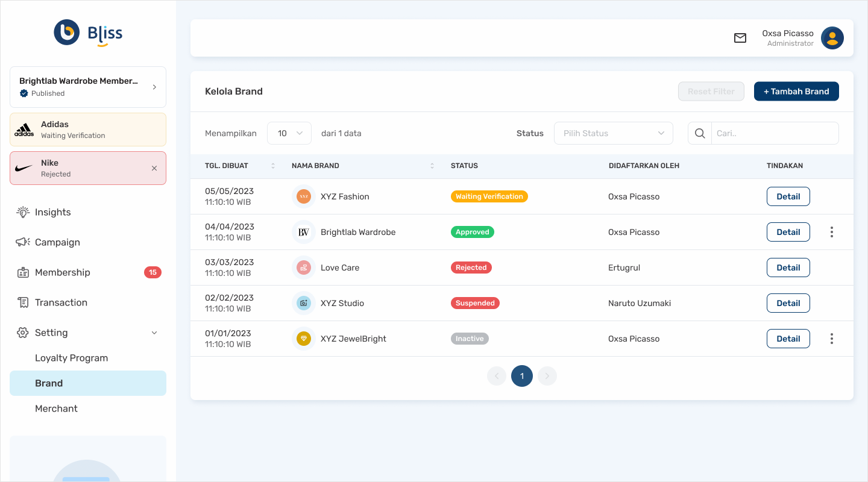Click the Inactive status badge
The width and height of the screenshot is (868, 482).
click(470, 339)
